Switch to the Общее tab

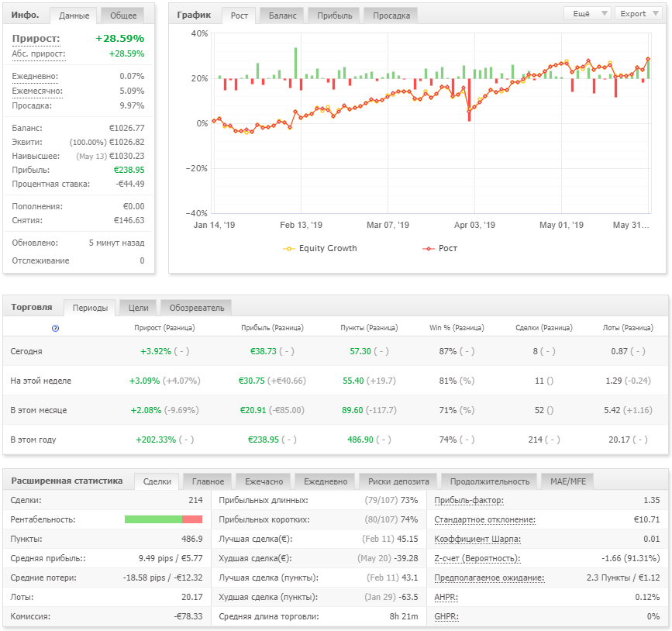123,16
